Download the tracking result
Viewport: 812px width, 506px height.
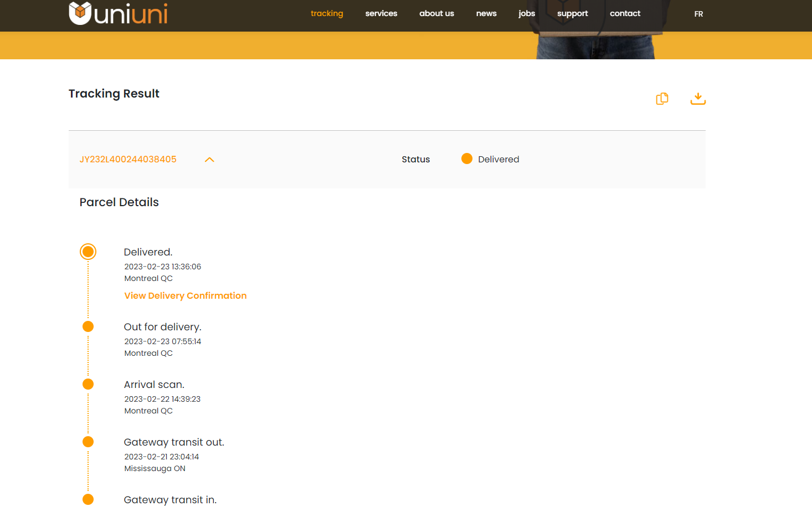pos(698,99)
